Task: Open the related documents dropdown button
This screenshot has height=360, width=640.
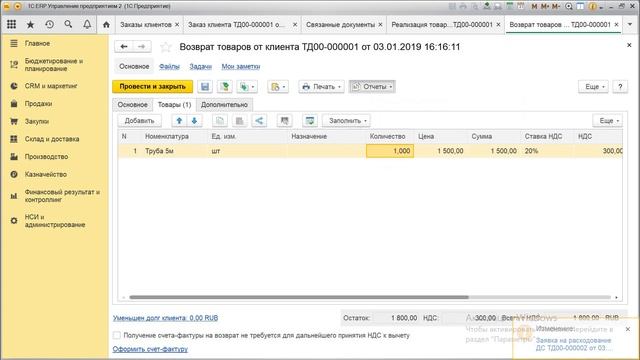Action: (278, 87)
